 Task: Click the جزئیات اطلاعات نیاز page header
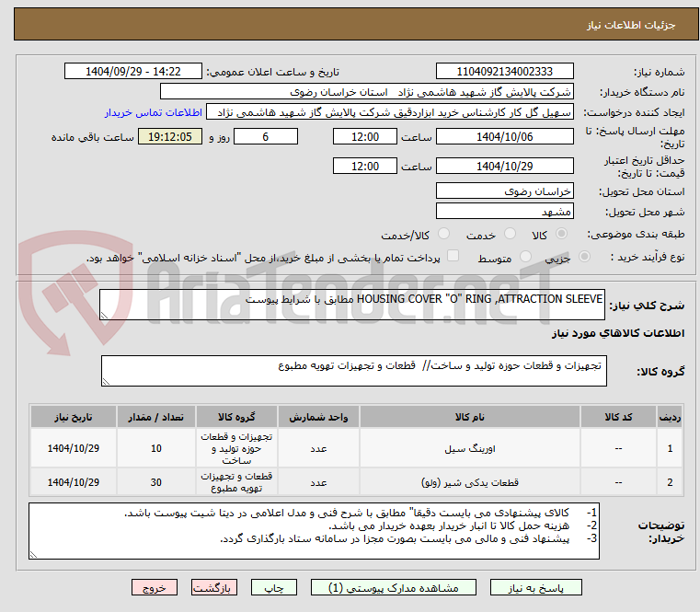[631, 25]
